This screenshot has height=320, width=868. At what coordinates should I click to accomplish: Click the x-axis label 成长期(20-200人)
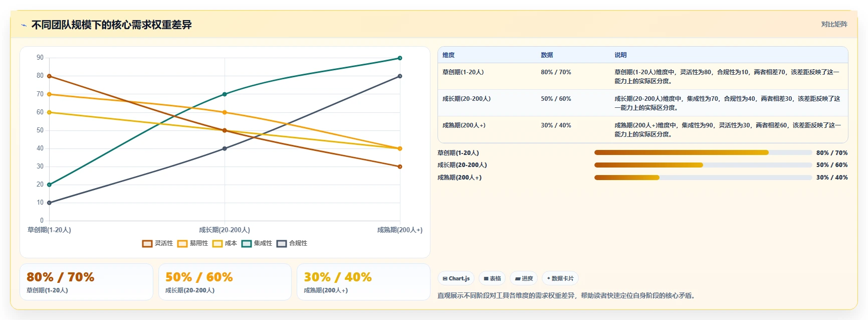click(x=225, y=230)
